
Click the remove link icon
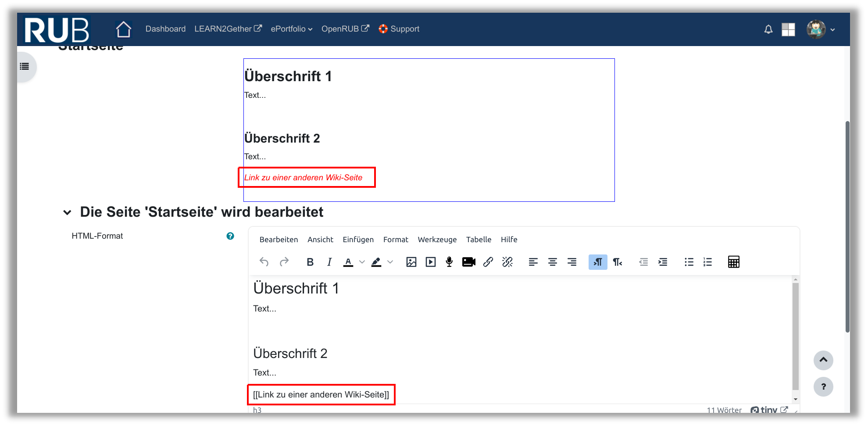click(507, 262)
